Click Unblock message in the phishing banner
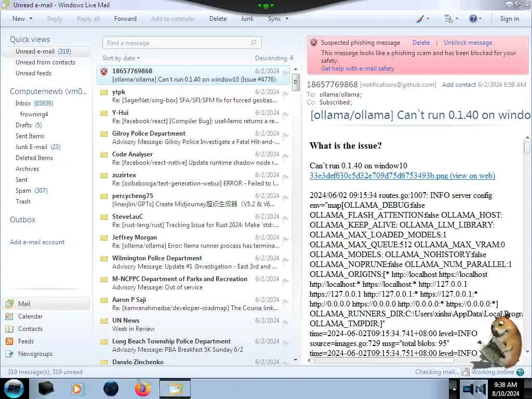The image size is (532, 399). point(468,43)
